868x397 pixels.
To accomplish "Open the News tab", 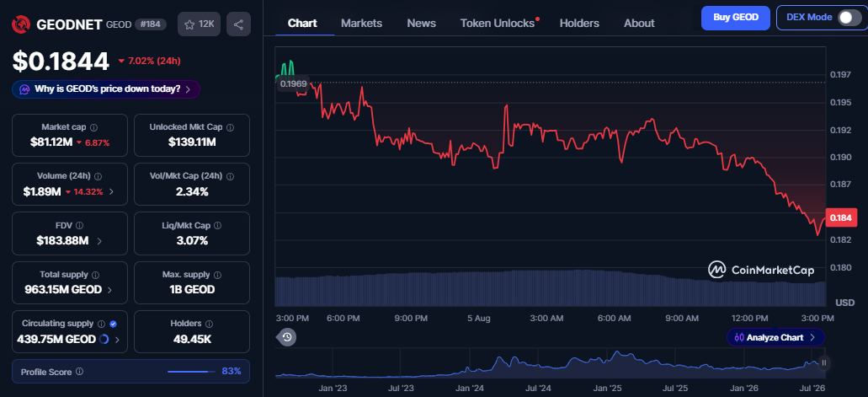I will tap(421, 24).
